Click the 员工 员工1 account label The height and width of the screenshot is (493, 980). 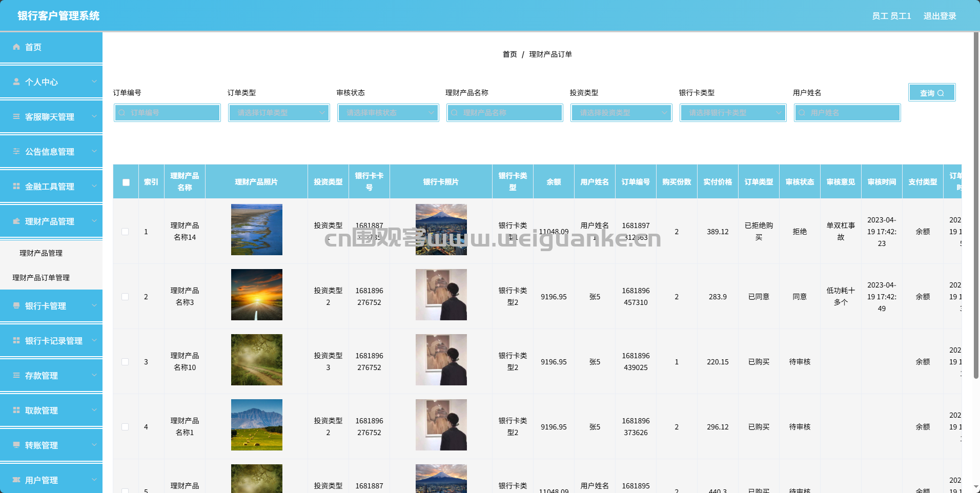(x=891, y=16)
